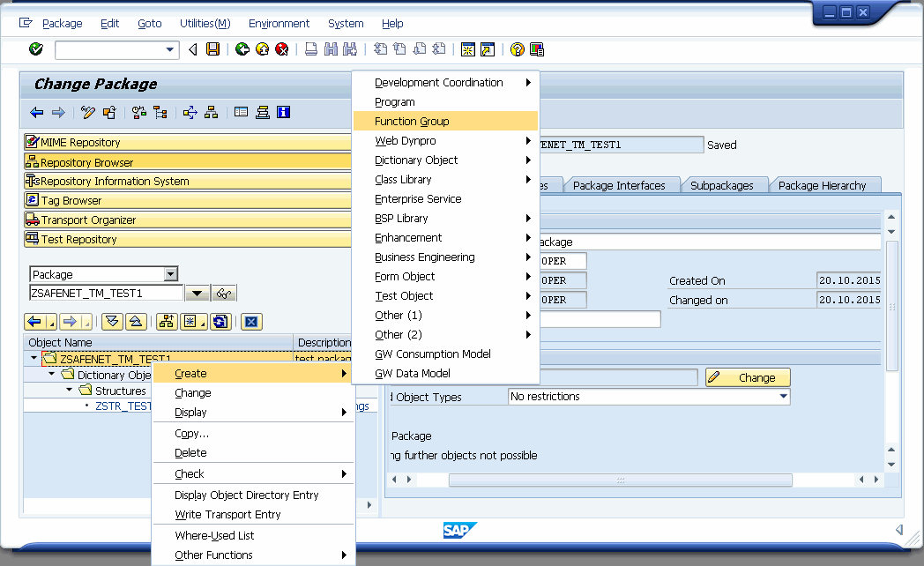This screenshot has width=924, height=566.
Task: Open the Utilities(M) menu
Action: (205, 24)
